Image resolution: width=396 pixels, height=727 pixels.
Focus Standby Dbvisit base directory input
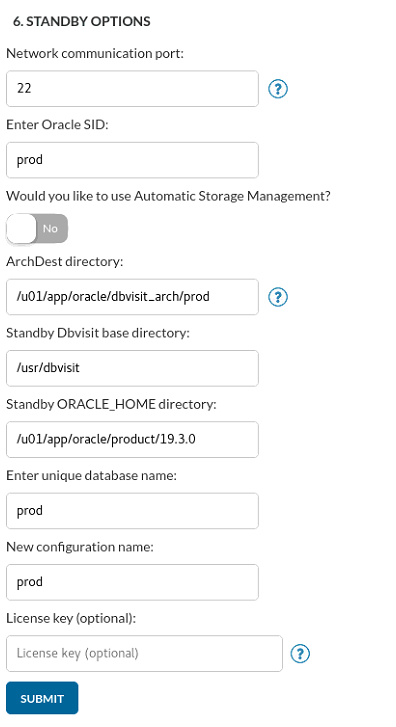(132, 368)
